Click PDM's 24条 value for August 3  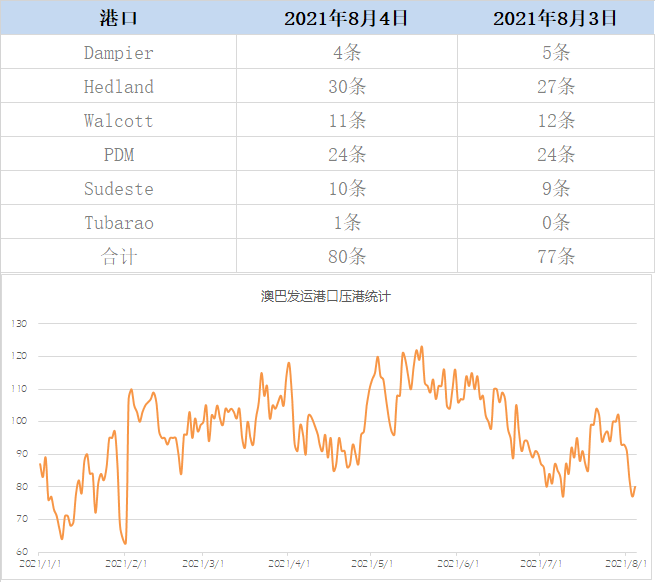click(556, 155)
